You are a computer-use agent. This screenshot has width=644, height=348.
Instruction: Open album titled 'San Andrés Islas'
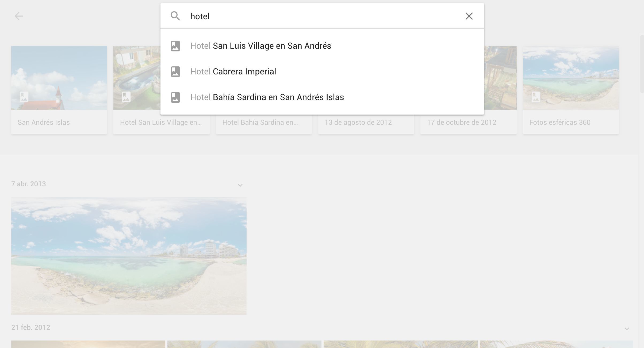44,122
